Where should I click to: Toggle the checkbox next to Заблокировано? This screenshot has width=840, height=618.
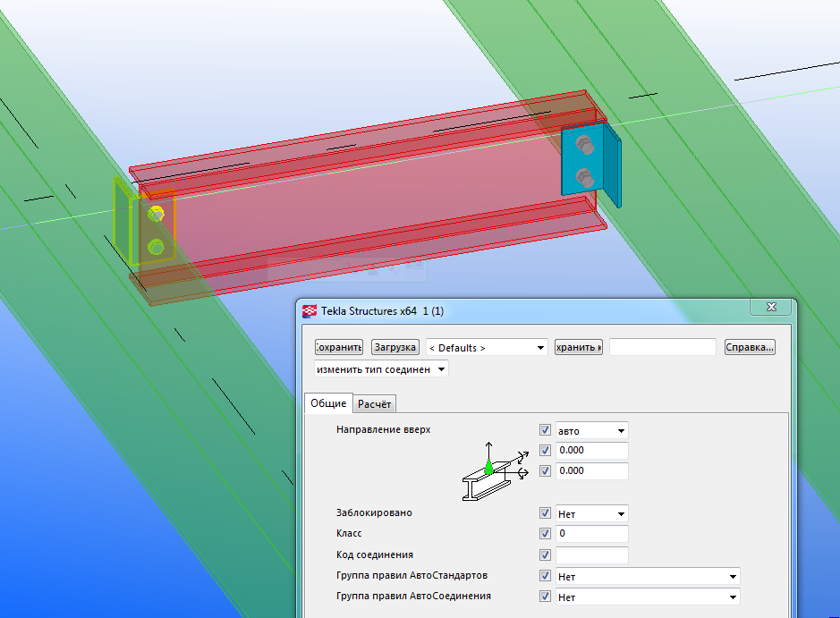point(545,514)
